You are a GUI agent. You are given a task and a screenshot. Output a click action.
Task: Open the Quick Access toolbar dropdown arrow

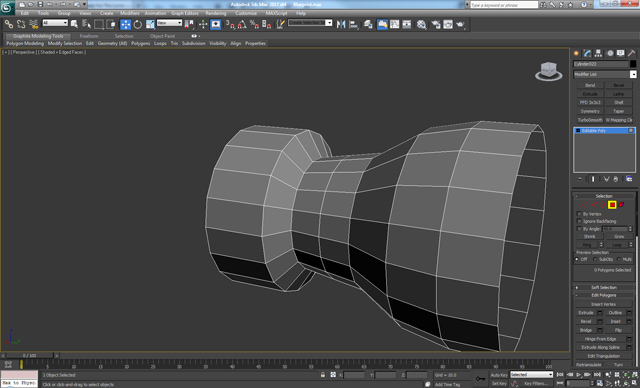tap(84, 4)
